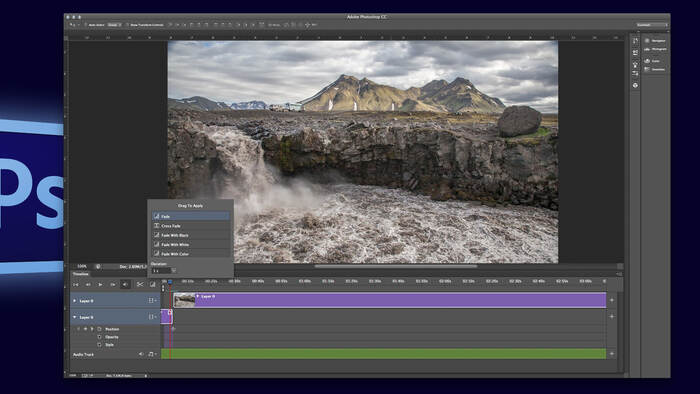The height and width of the screenshot is (394, 700).
Task: Select Layer 0 clip thumbnail in timeline
Action: tap(184, 300)
